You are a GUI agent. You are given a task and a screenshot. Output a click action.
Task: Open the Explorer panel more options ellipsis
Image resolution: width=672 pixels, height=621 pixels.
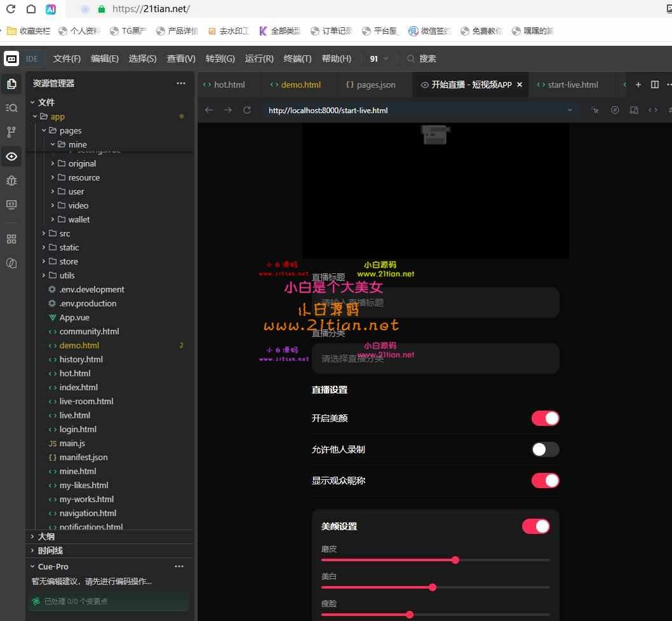181,83
